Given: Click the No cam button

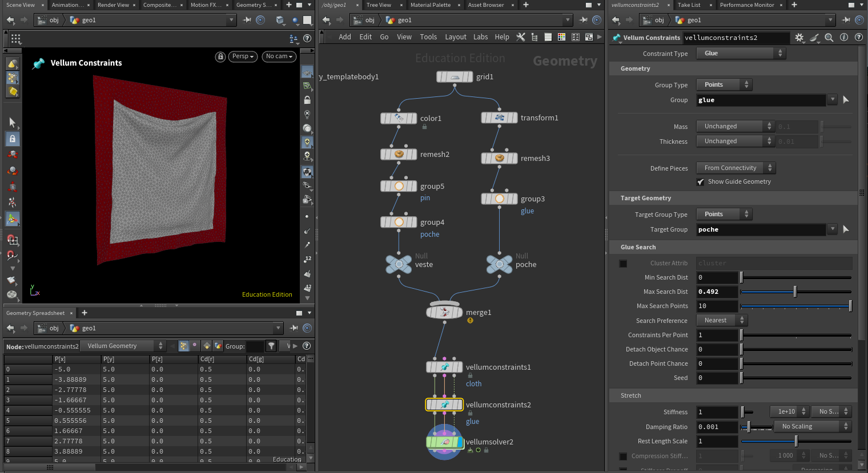Looking at the screenshot, I should pyautogui.click(x=279, y=56).
